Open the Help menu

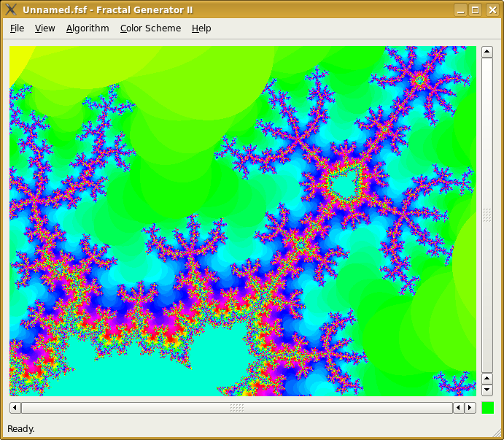tap(201, 28)
